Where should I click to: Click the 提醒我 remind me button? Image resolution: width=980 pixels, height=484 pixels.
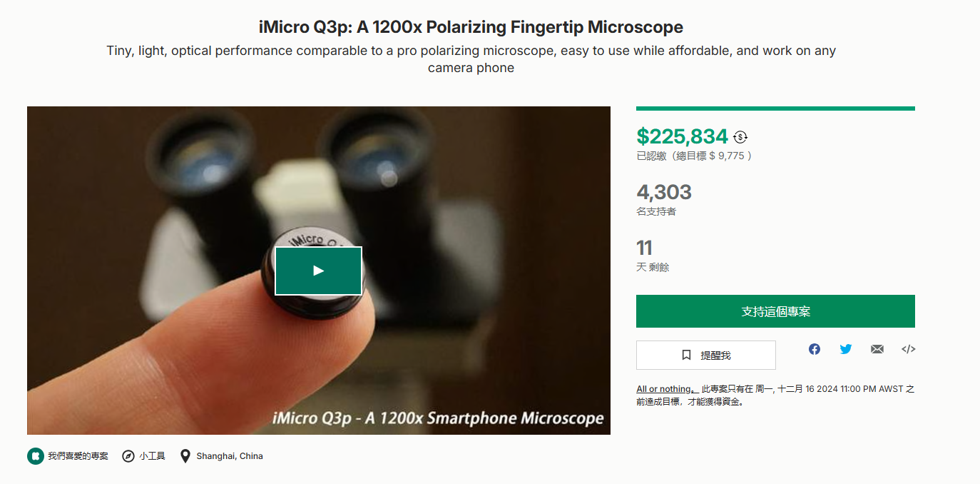[x=706, y=355]
